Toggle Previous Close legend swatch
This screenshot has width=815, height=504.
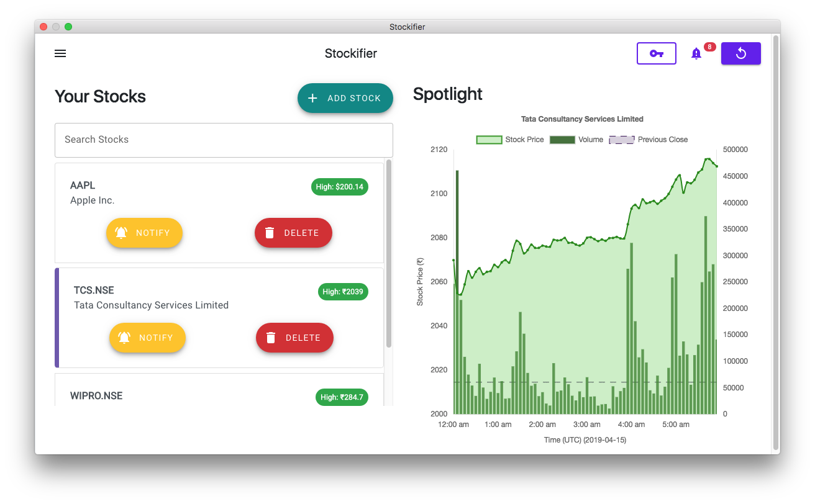622,140
